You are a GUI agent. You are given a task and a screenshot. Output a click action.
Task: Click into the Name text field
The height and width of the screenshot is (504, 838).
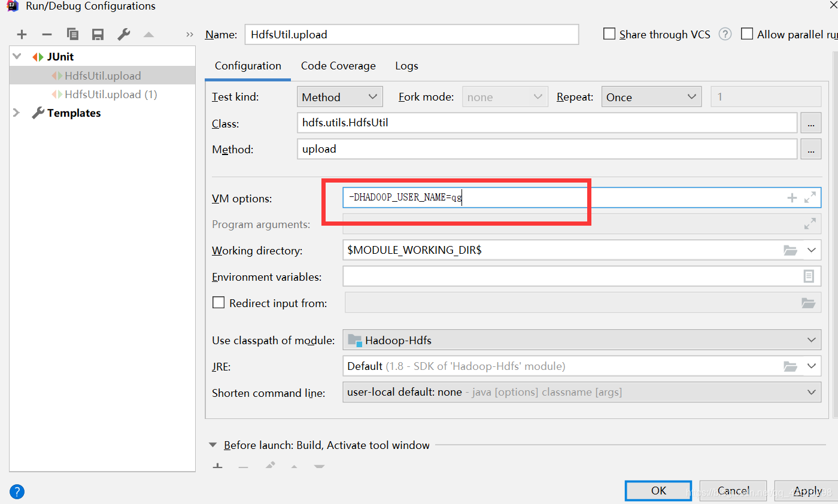(x=412, y=34)
